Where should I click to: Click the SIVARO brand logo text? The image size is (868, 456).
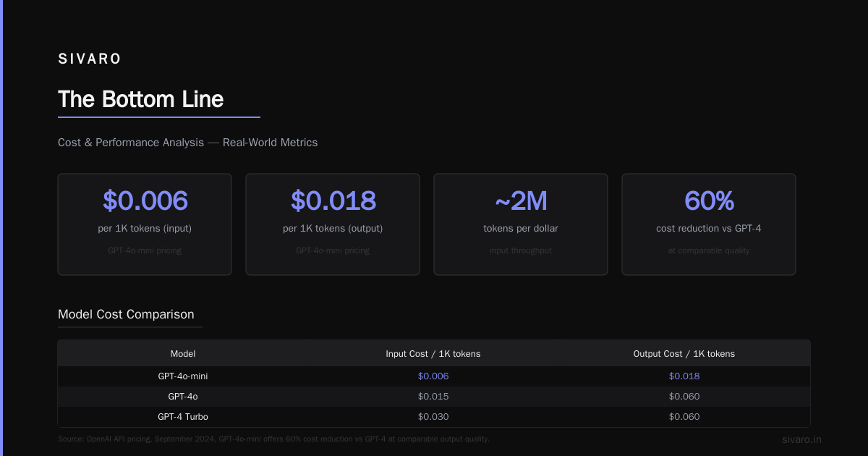(x=90, y=59)
